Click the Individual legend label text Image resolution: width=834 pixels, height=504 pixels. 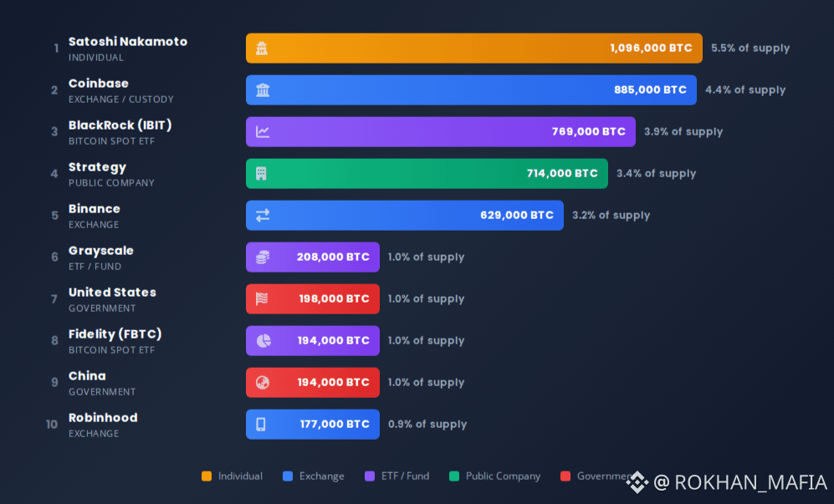pyautogui.click(x=240, y=476)
